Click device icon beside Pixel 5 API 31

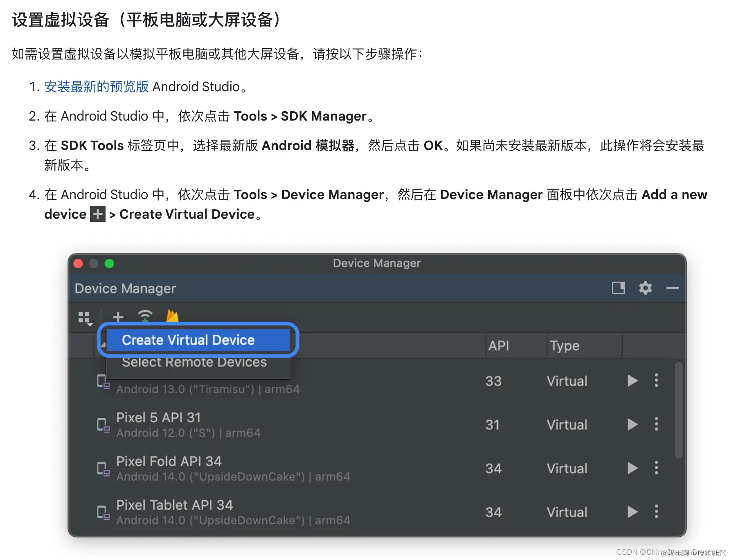[x=103, y=425]
